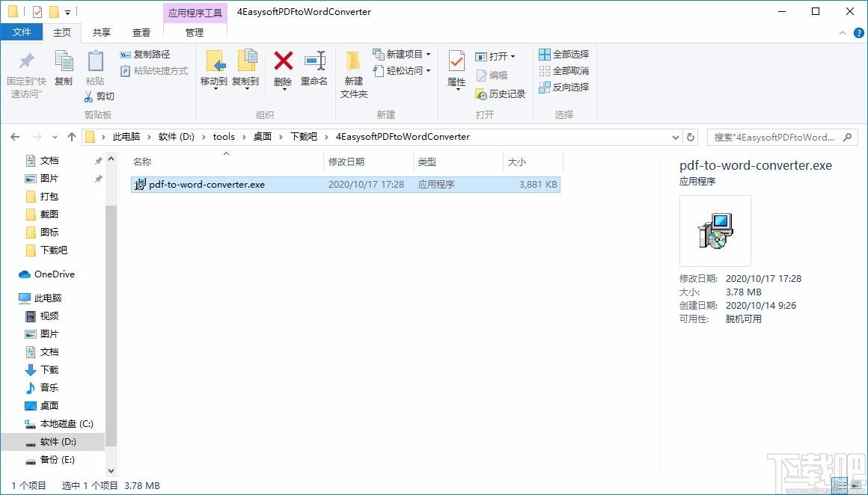Click Paste shortcut (粘贴快捷方式)

(x=154, y=71)
